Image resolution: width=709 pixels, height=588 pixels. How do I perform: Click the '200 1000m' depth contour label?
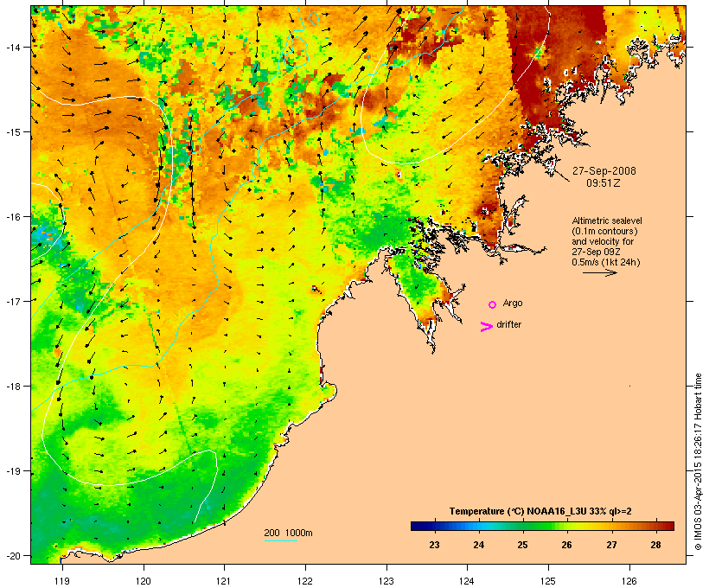288,533
